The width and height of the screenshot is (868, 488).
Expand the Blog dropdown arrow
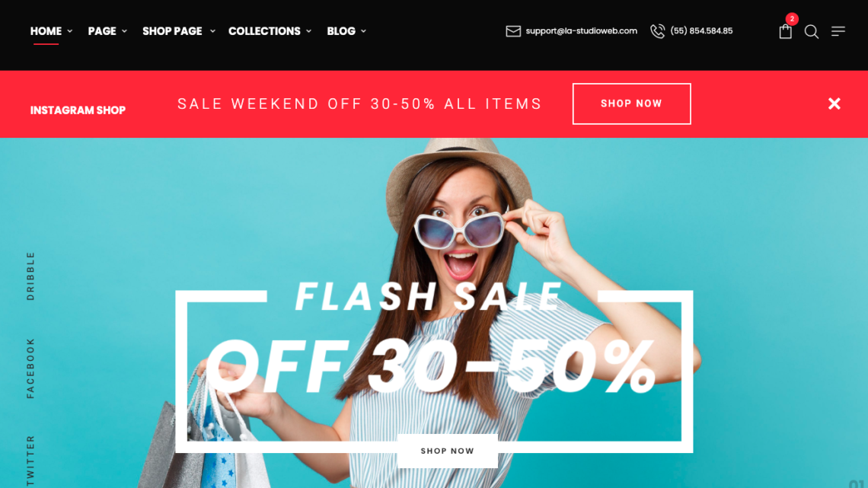click(x=364, y=31)
